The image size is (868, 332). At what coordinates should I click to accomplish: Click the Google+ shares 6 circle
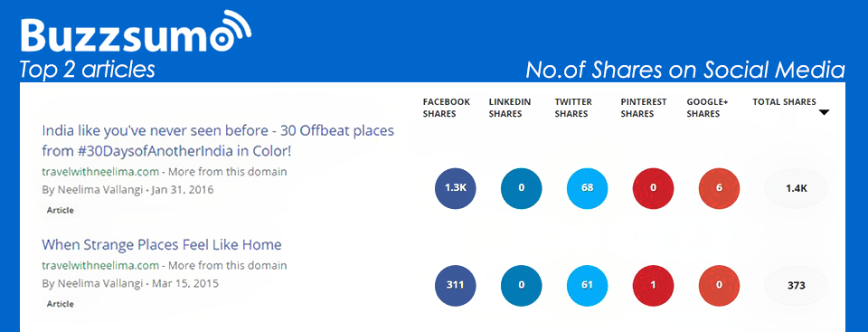[719, 188]
